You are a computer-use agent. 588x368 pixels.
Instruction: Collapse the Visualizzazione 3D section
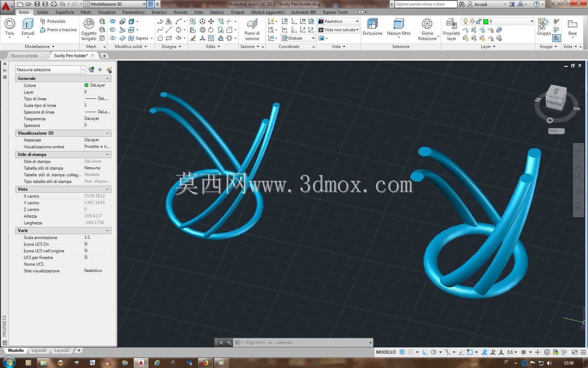click(x=107, y=133)
